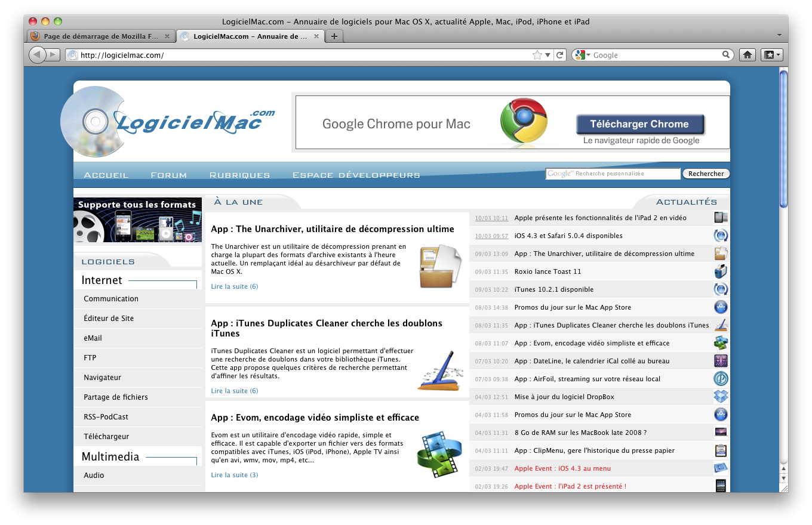Click App Store icon beside 08/03 Promos du jour
Image resolution: width=812 pixels, height=525 pixels.
pyautogui.click(x=721, y=307)
